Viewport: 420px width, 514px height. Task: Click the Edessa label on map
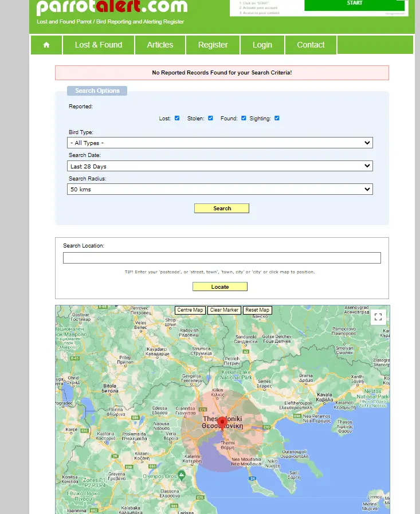[160, 410]
